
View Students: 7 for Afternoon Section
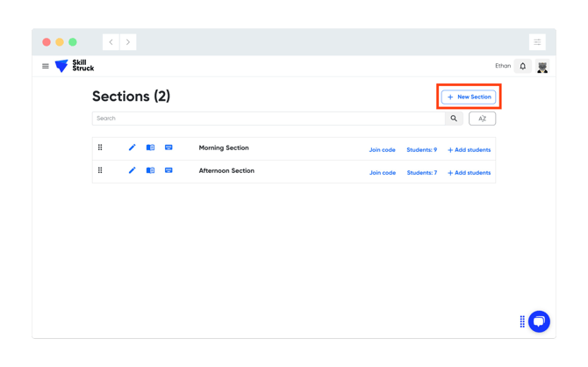[421, 173]
